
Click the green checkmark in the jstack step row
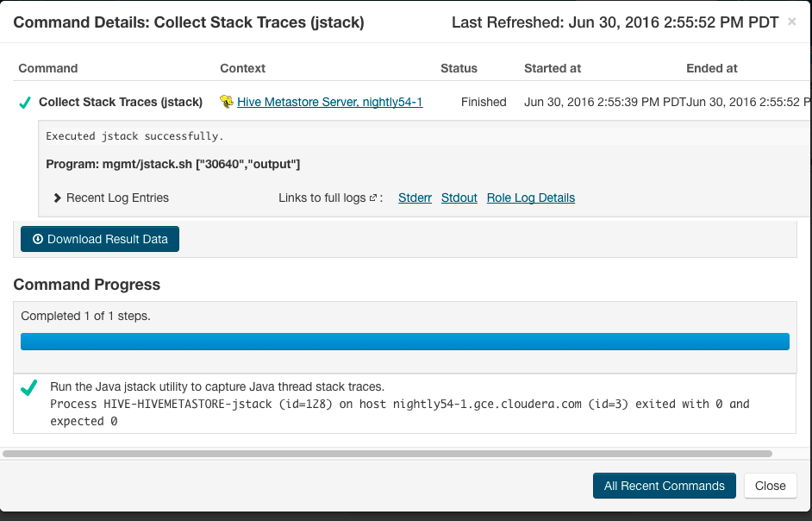point(29,387)
